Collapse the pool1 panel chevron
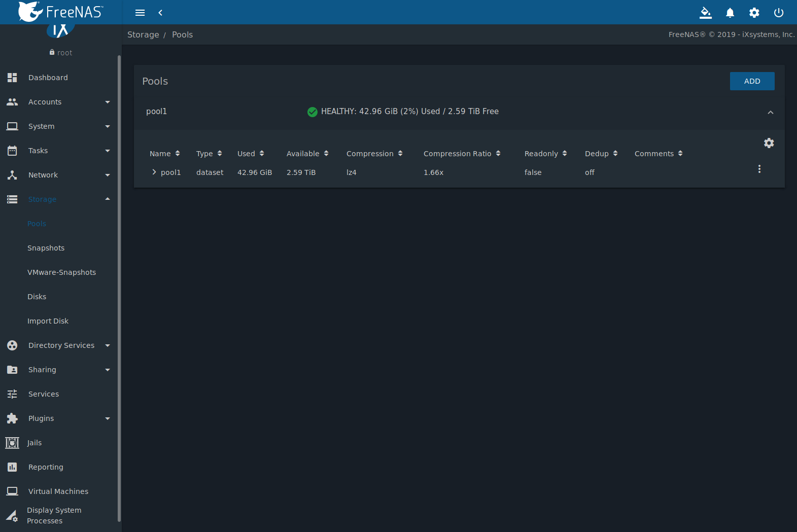This screenshot has width=797, height=532. (x=771, y=112)
